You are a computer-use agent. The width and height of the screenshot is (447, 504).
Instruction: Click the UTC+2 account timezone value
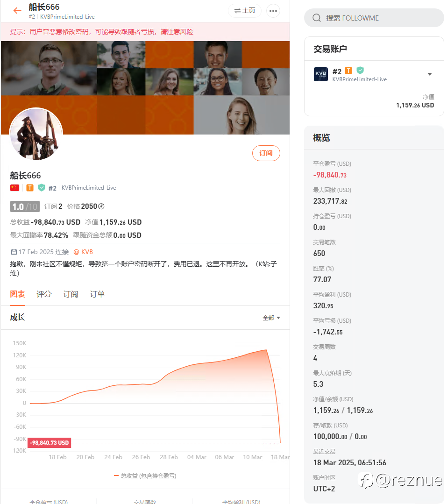pyautogui.click(x=324, y=489)
